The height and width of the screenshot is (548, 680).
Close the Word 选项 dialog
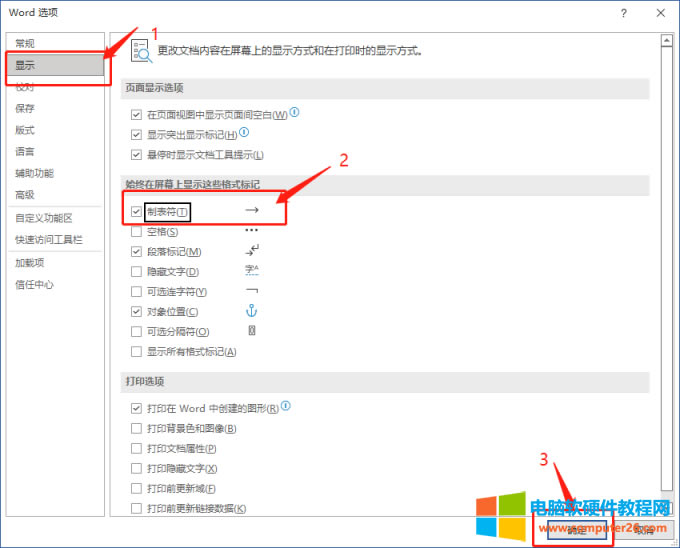[660, 13]
